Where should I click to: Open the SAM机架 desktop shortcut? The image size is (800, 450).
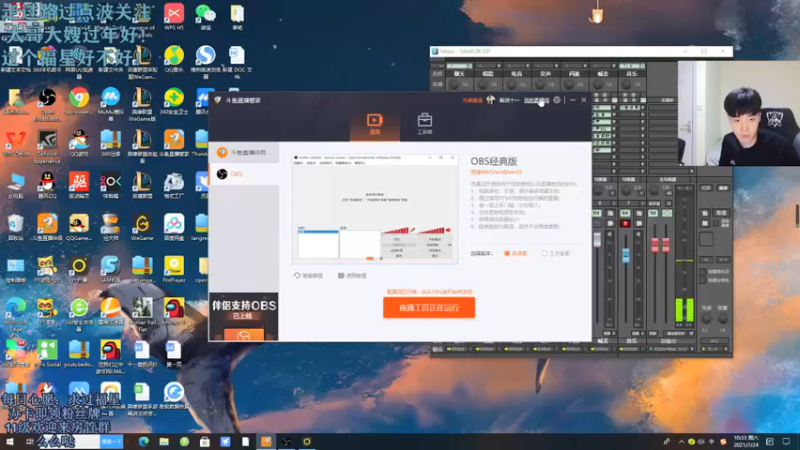click(110, 269)
